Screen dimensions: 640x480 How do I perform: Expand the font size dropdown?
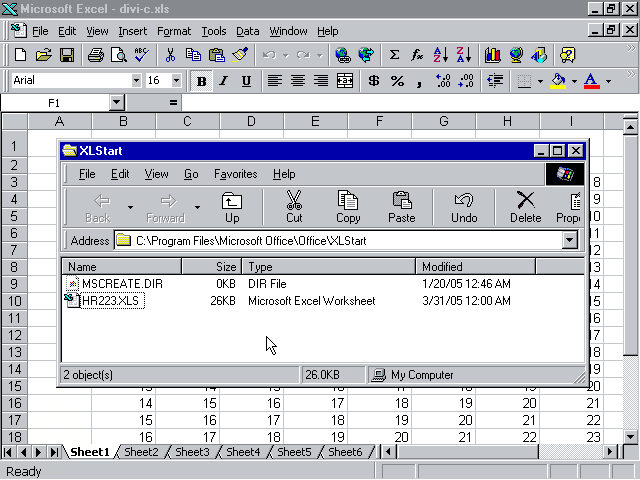(177, 81)
